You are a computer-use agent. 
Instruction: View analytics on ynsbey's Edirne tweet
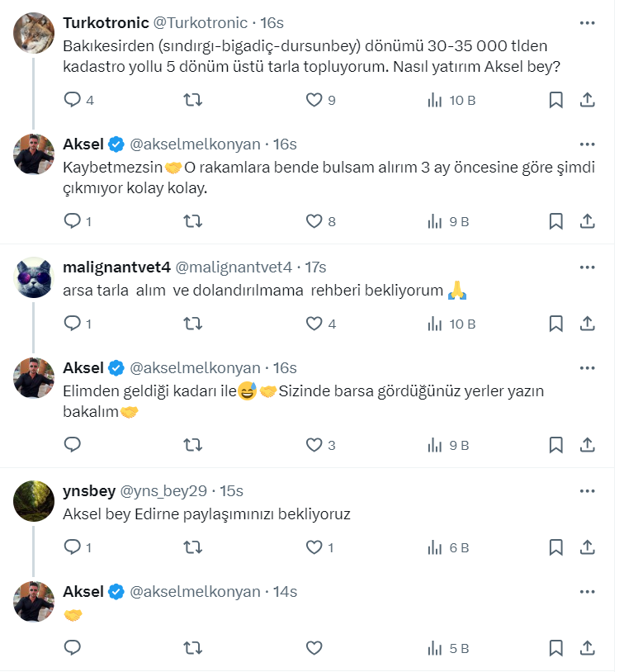pos(435,547)
